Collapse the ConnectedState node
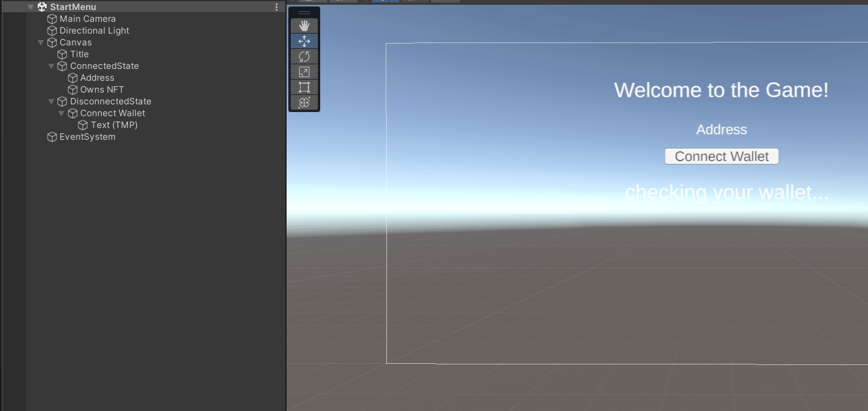Screen dimensions: 868x411 (51, 65)
